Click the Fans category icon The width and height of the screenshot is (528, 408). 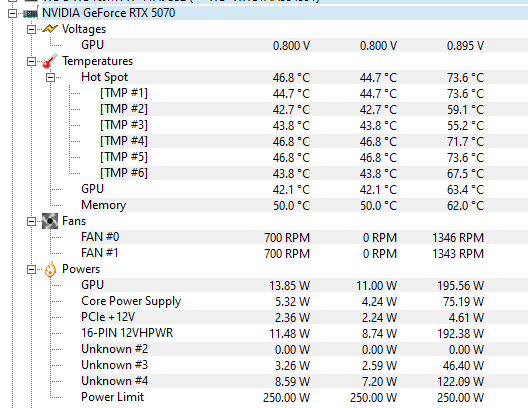click(x=50, y=221)
